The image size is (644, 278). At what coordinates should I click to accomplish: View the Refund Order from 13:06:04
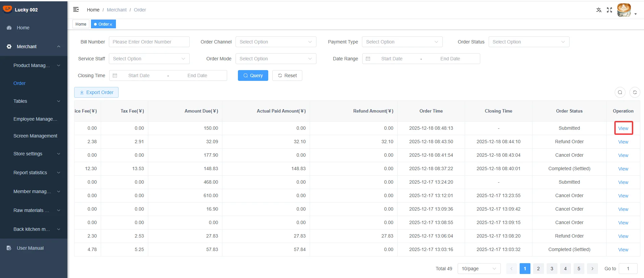(623, 236)
